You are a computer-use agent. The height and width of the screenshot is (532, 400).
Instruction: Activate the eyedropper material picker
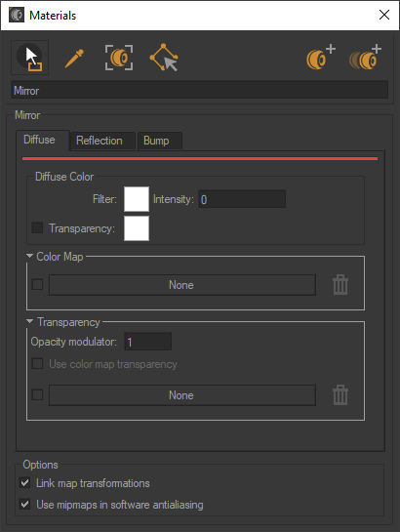coord(74,58)
